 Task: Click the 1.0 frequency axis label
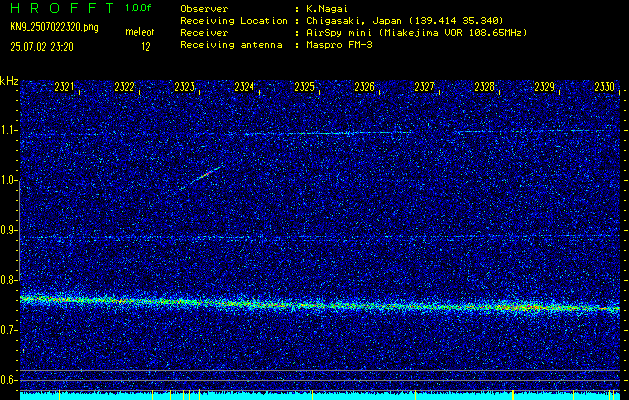(x=8, y=181)
